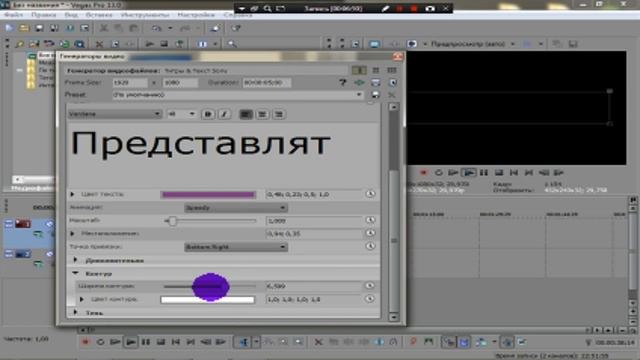Click the marker icon in bottom toolbar

[413, 342]
